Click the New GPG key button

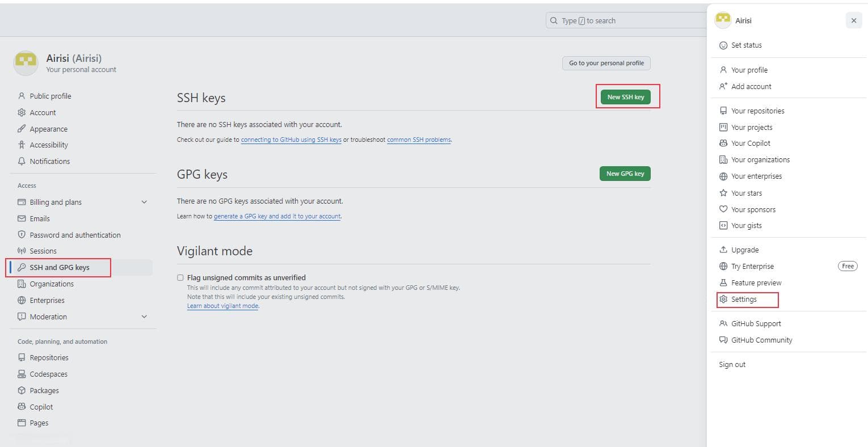click(625, 174)
